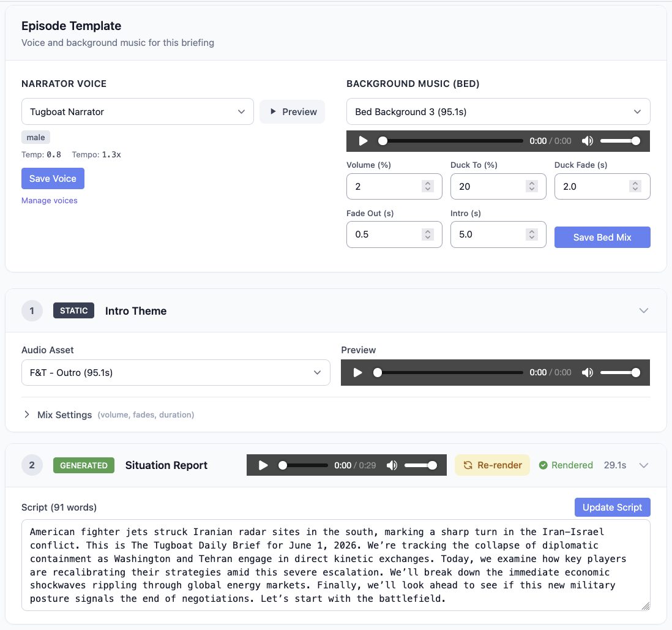The image size is (672, 630).
Task: Click the script textarea resize handle
Action: pos(646,606)
